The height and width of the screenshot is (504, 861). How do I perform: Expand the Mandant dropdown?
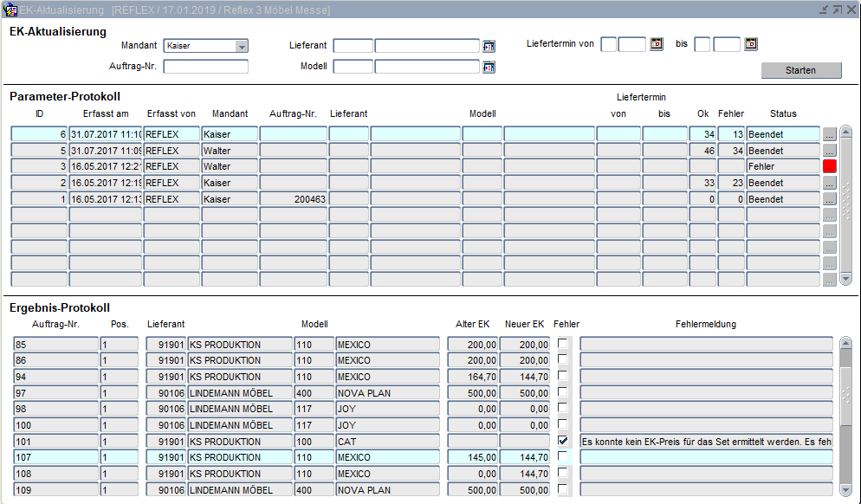[242, 46]
